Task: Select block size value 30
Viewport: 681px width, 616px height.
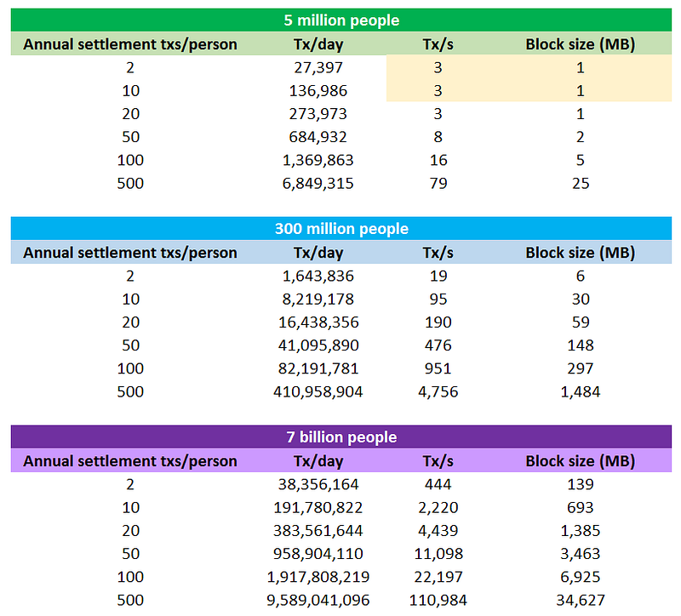Action: click(581, 299)
